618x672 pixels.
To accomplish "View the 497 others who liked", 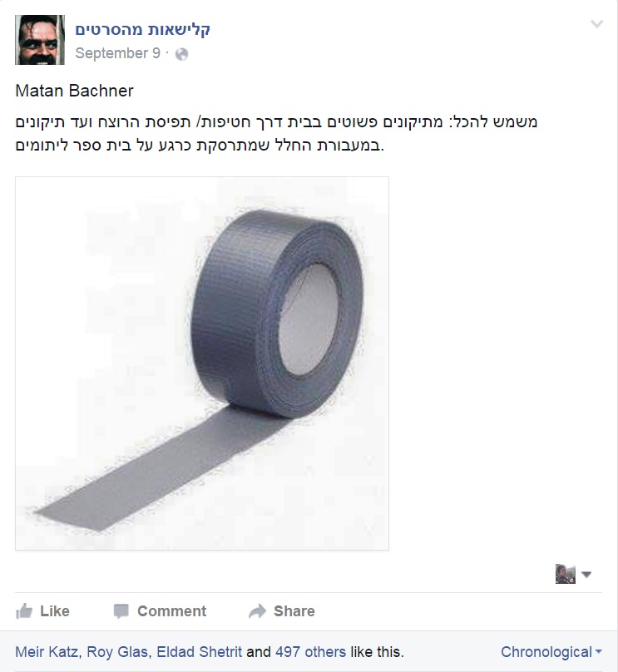I will pos(311,652).
